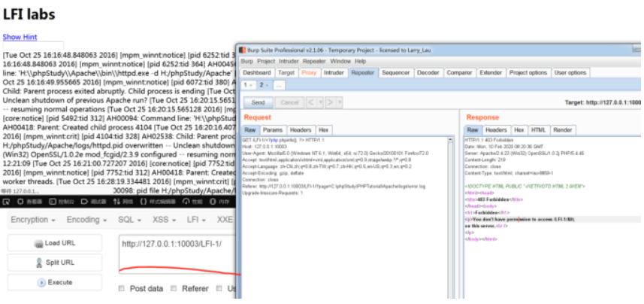Expand the back history dropdown arrow
Viewport: 644px width, 304px height.
click(x=320, y=102)
